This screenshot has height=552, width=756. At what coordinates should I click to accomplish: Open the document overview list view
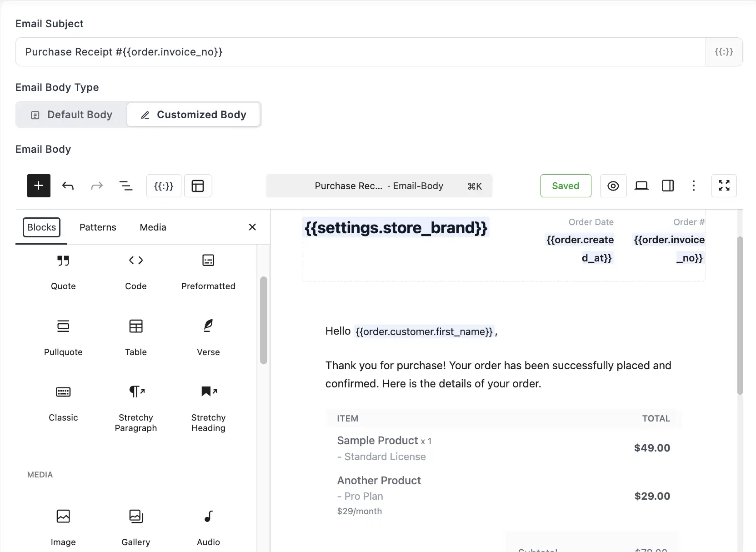(x=126, y=186)
